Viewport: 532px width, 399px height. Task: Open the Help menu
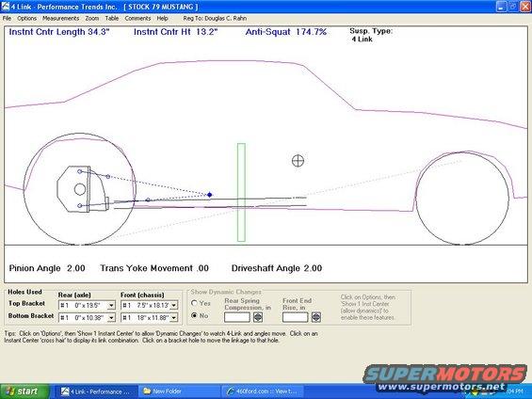pyautogui.click(x=162, y=18)
